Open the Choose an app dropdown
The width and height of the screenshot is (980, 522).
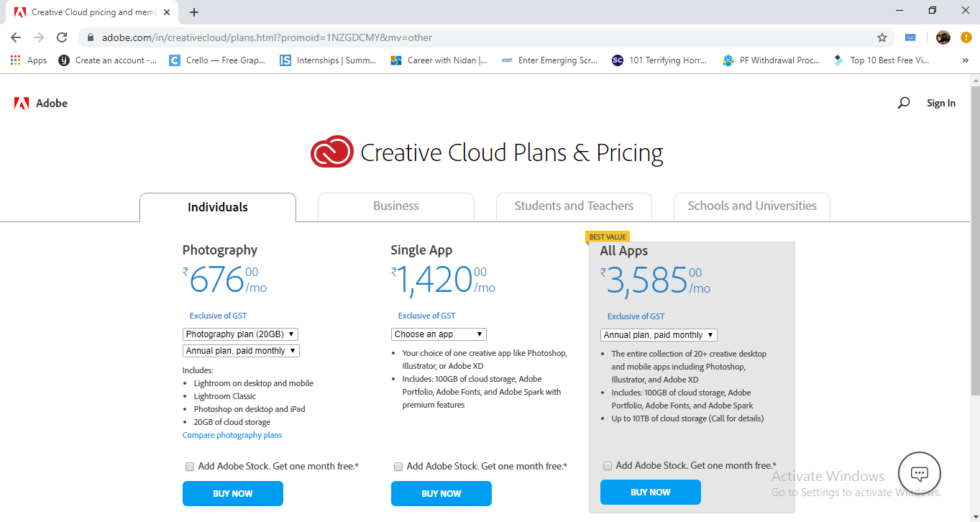pos(439,334)
